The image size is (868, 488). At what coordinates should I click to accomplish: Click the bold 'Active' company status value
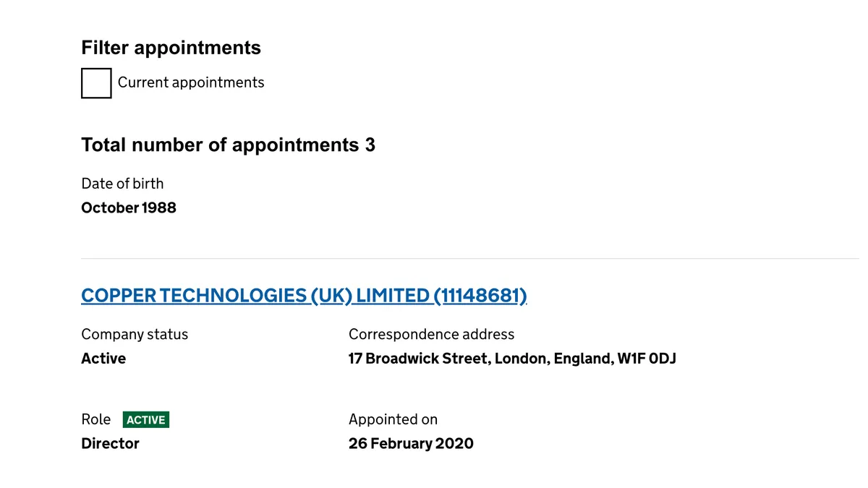click(x=103, y=359)
